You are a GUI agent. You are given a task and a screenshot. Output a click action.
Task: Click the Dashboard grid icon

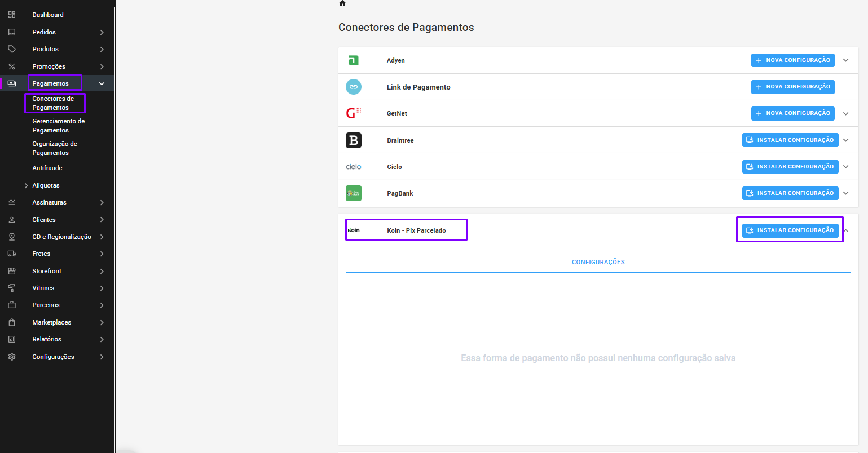(12, 15)
